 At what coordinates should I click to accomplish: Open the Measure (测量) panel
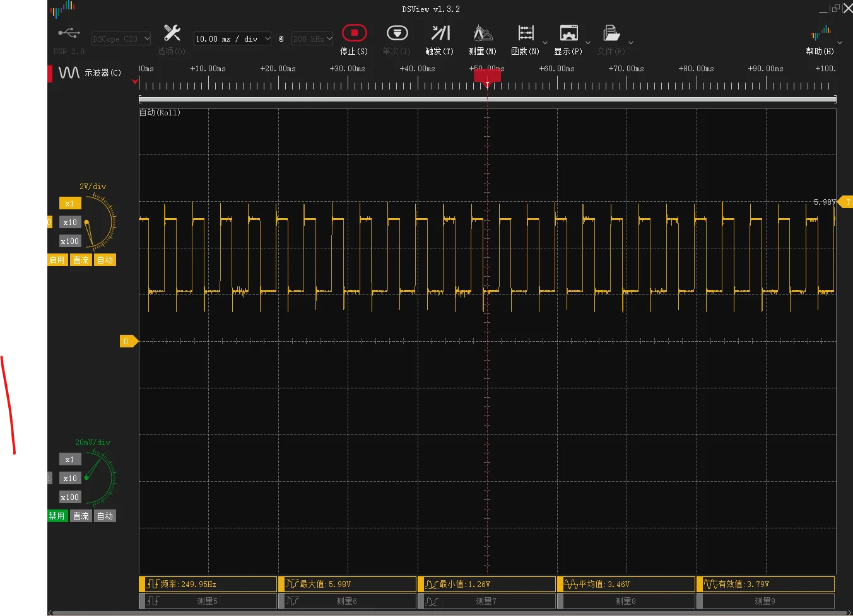pyautogui.click(x=483, y=33)
